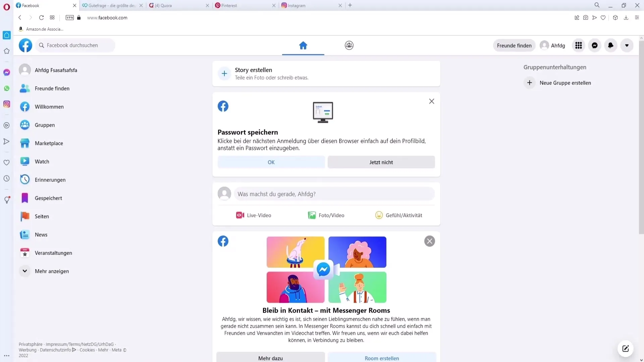
Task: Click the Messenger chat icon
Action: tap(594, 46)
